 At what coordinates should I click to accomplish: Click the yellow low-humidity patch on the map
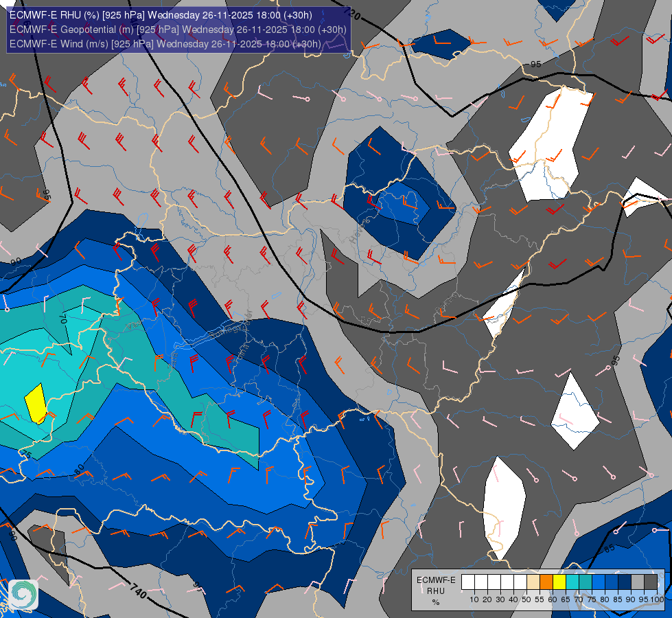(36, 404)
